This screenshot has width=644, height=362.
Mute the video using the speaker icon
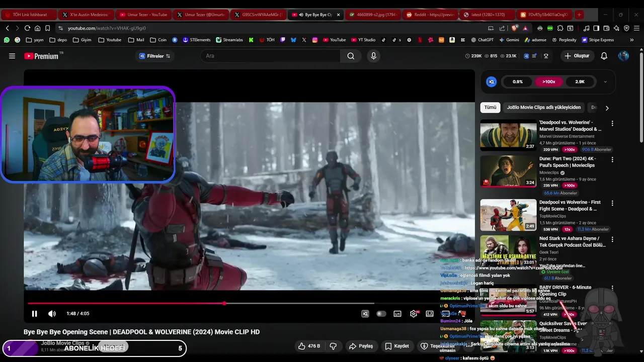click(52, 314)
